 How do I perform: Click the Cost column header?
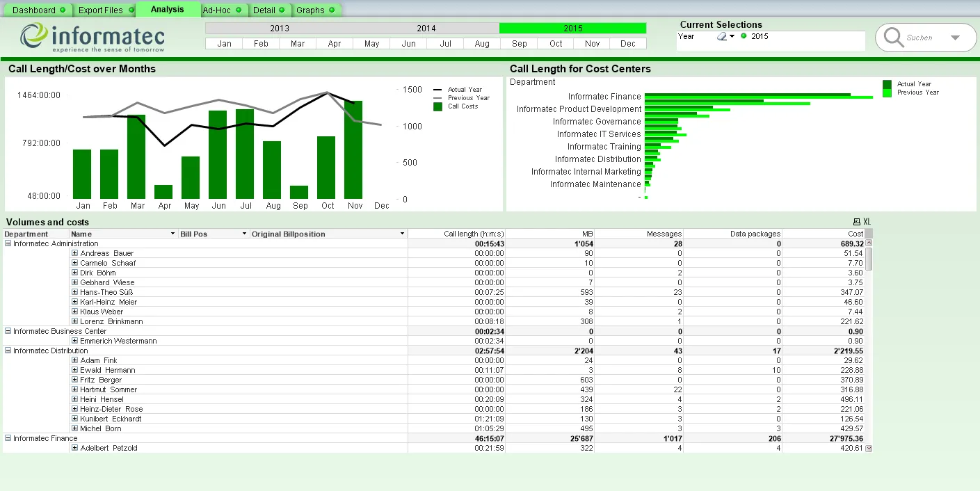coord(824,234)
